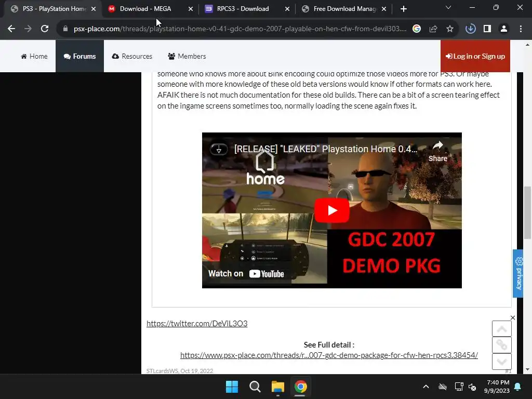Share this page via the share icon
The image size is (532, 399).
(x=433, y=29)
